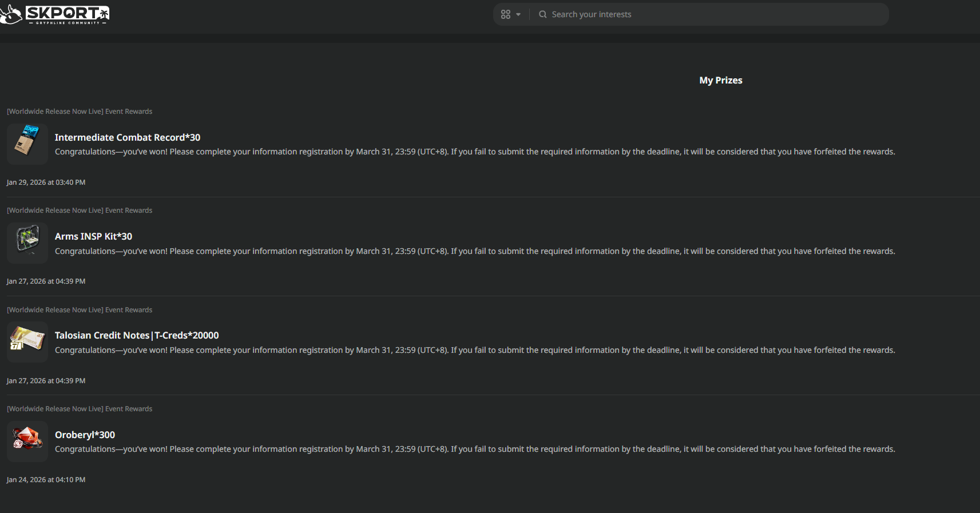Screen dimensions: 980x513
Task: Open Oroberyl prize thumbnail
Action: click(x=27, y=442)
